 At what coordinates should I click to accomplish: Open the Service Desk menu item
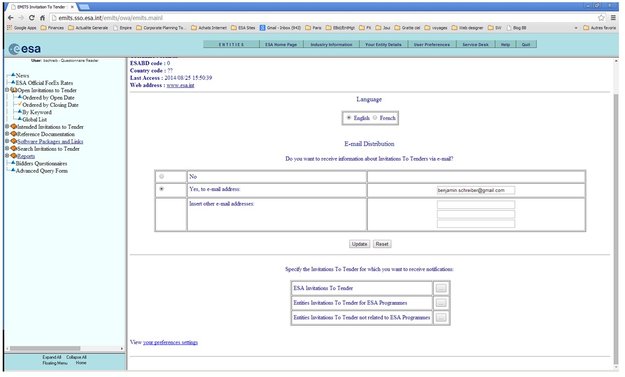476,44
